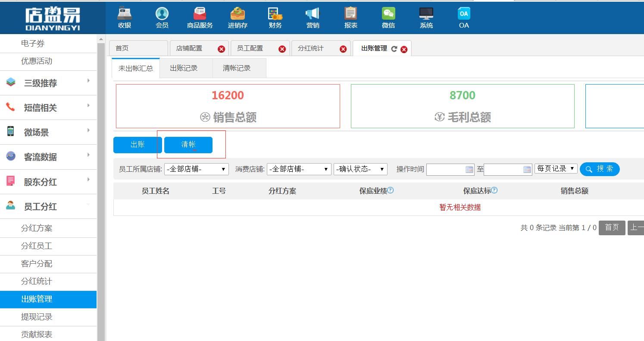Open 提现记录 in sidebar
Viewport: 644px width, 341px height.
tap(48, 317)
